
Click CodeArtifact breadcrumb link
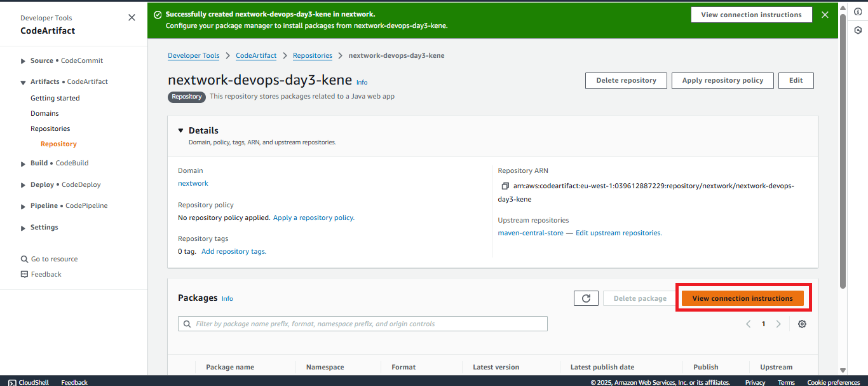256,55
